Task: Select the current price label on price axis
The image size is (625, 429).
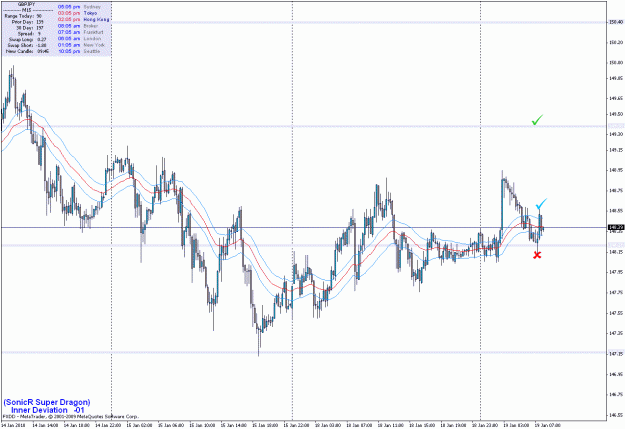Action: pyautogui.click(x=616, y=227)
